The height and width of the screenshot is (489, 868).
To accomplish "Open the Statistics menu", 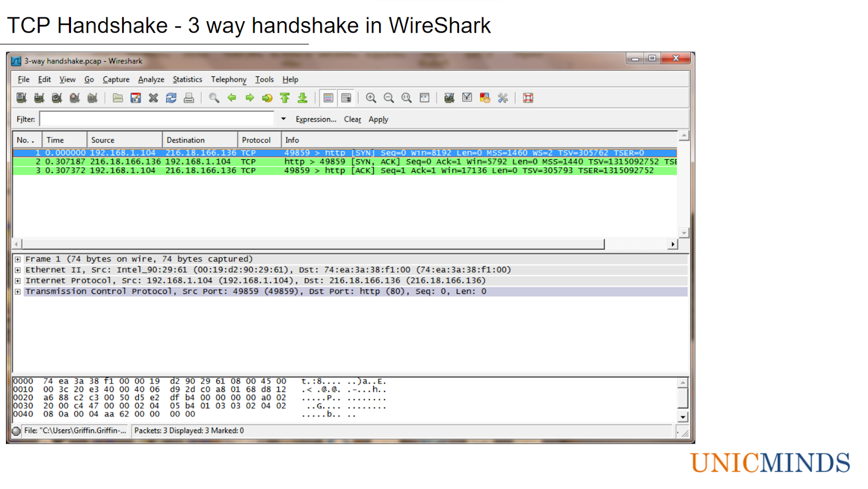I will coord(187,80).
